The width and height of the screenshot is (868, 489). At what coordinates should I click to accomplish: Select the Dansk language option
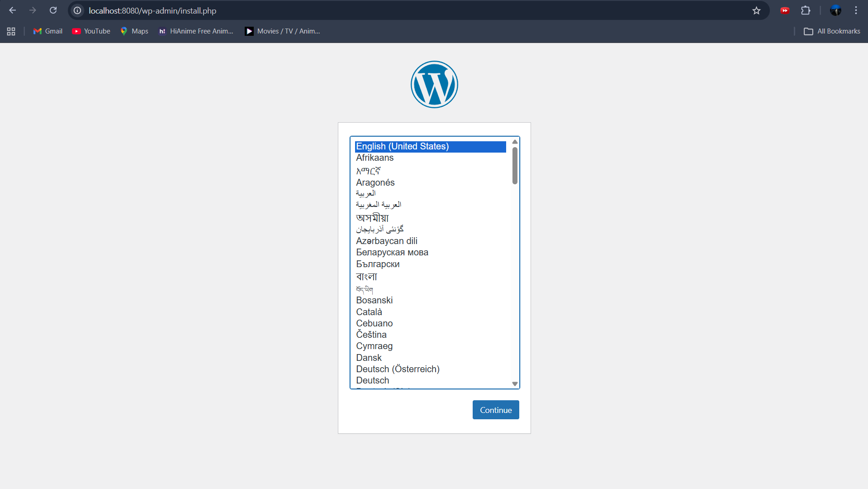(x=369, y=358)
